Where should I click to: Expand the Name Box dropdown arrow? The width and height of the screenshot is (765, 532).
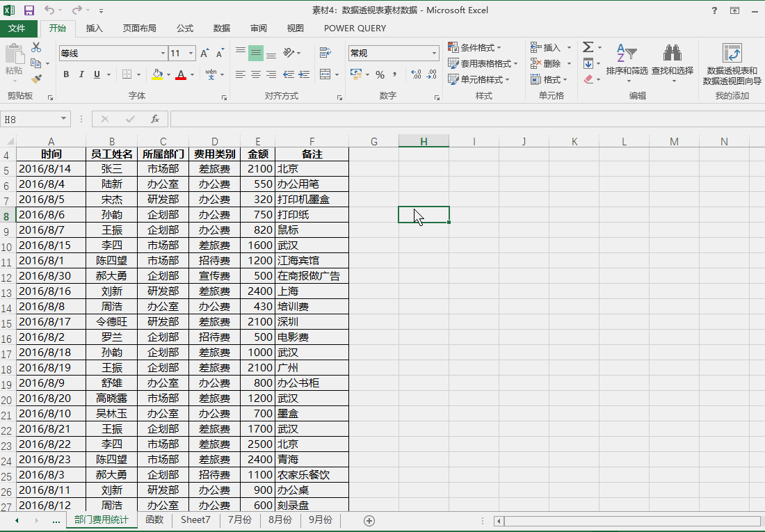[63, 119]
